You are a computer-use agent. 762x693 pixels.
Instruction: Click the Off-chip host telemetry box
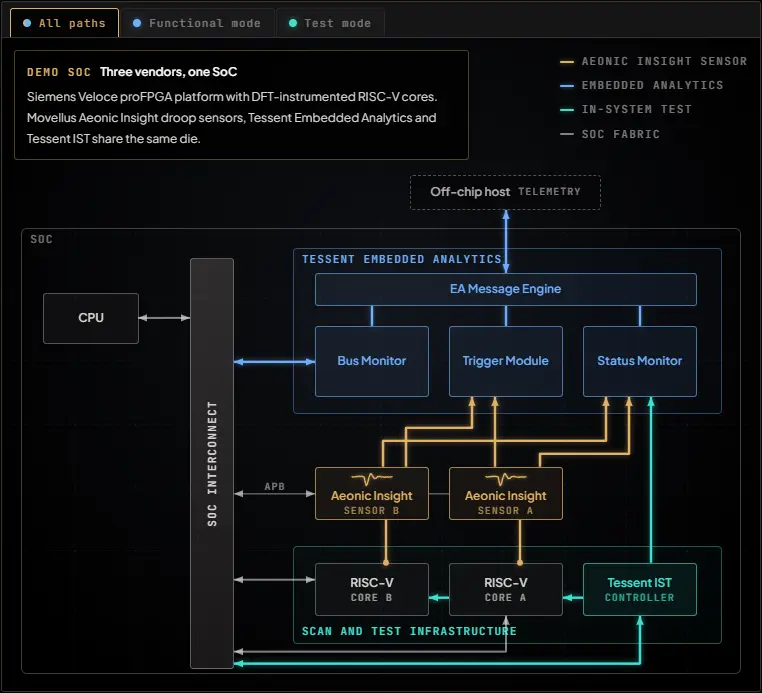pyautogui.click(x=505, y=192)
